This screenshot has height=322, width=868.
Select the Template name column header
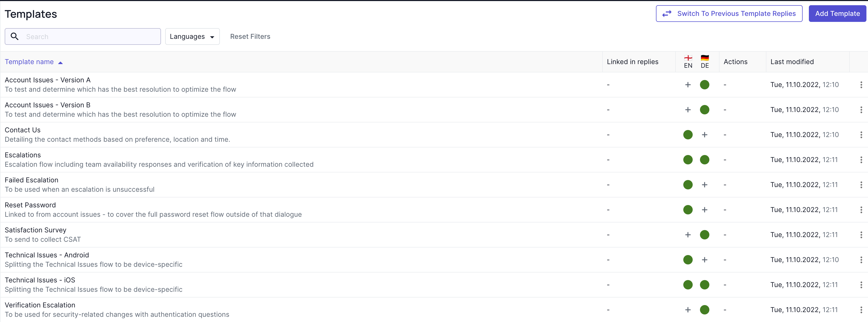pos(33,61)
